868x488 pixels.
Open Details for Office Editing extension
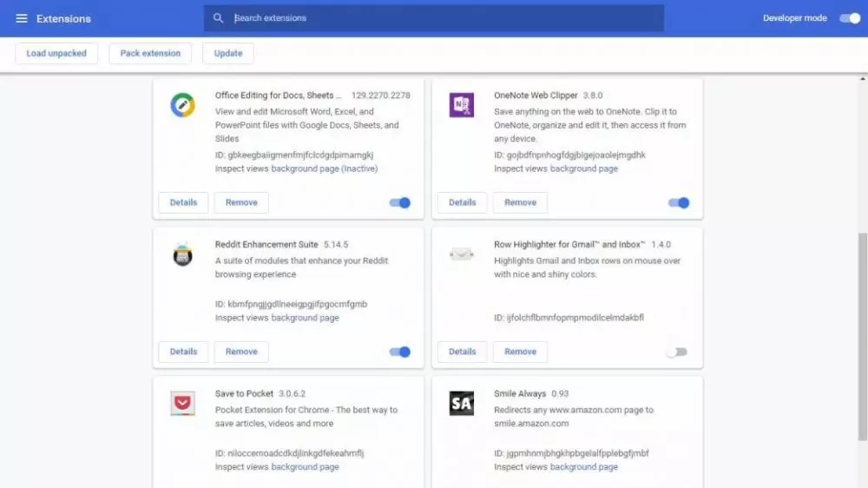[x=183, y=202]
